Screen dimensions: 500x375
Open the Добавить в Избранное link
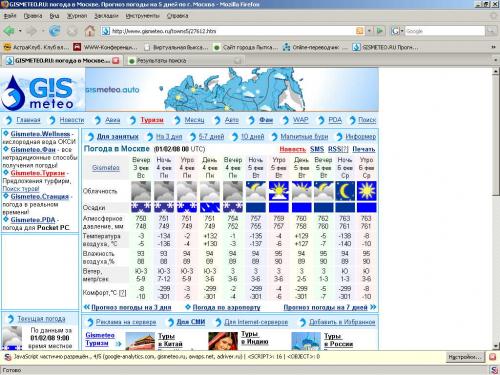[342, 322]
